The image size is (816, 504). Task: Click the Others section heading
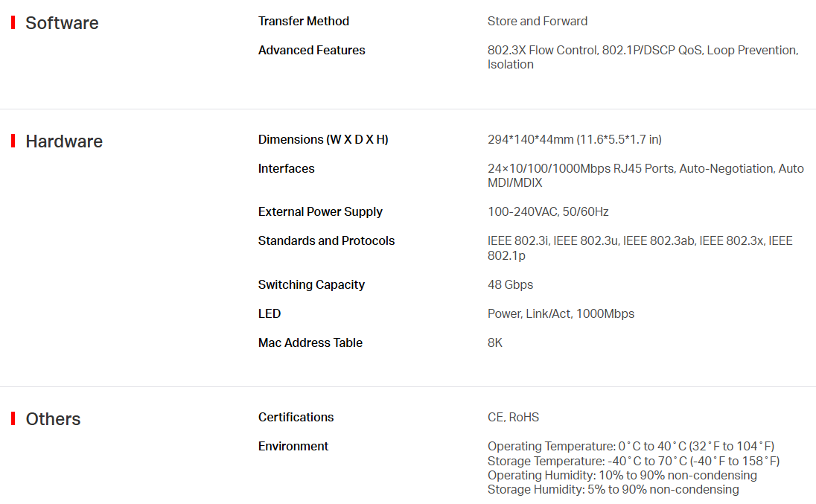click(x=53, y=419)
